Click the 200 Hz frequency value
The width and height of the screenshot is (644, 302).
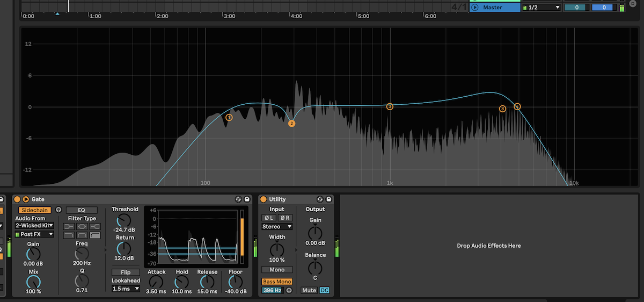pos(82,263)
